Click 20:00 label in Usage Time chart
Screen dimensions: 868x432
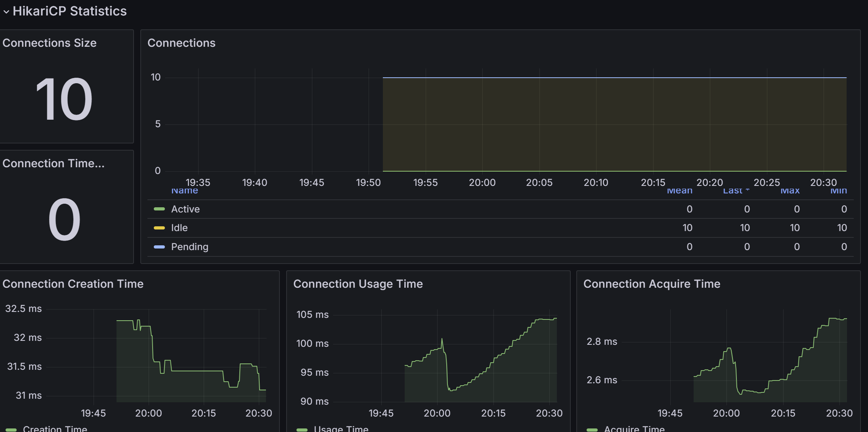tap(437, 413)
